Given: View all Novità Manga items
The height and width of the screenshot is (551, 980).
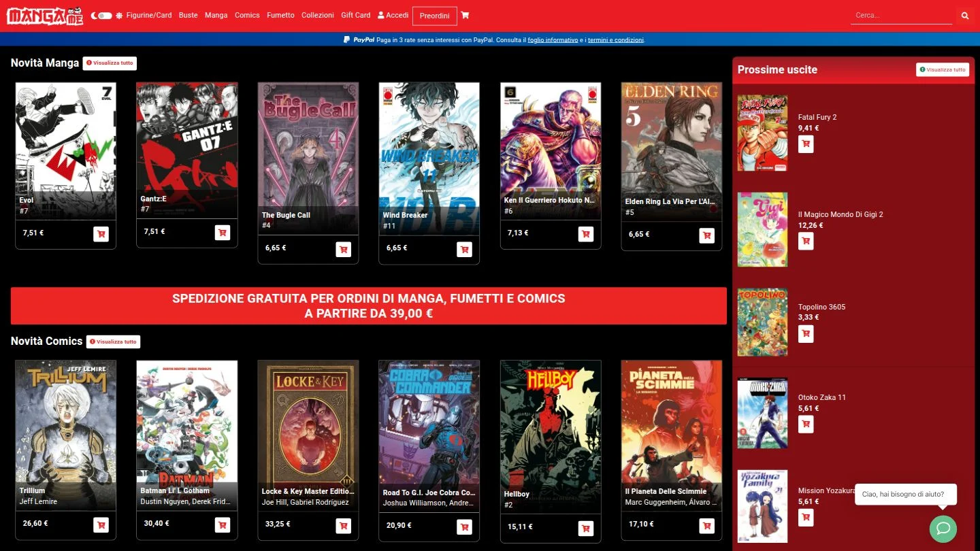Looking at the screenshot, I should pos(110,63).
